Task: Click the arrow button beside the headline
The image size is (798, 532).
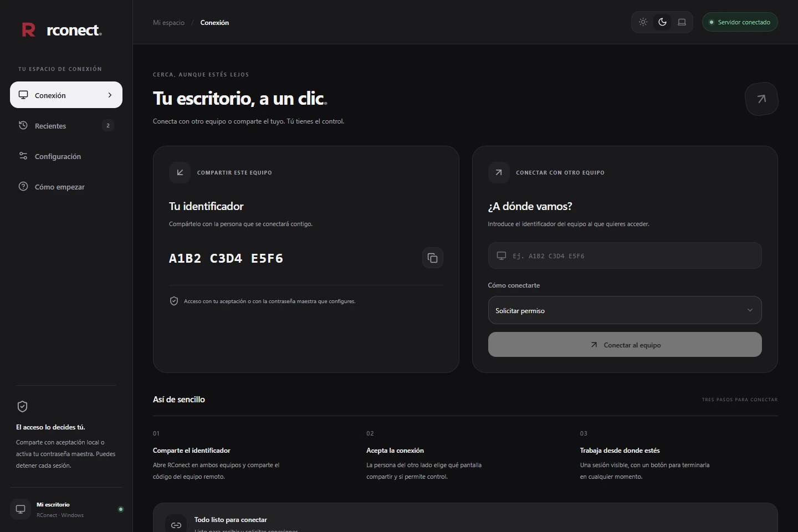Action: tap(761, 99)
